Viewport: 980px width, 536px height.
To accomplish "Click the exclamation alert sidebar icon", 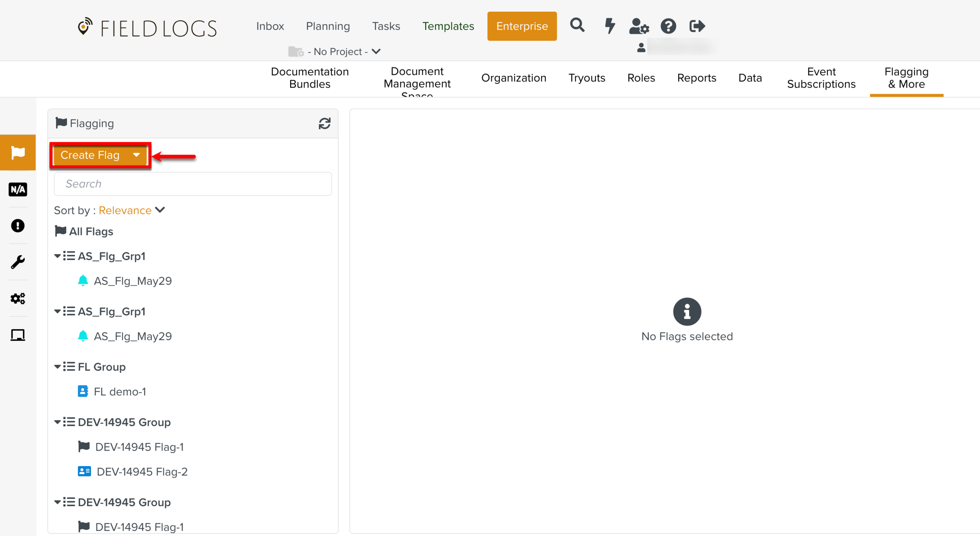I will click(18, 226).
